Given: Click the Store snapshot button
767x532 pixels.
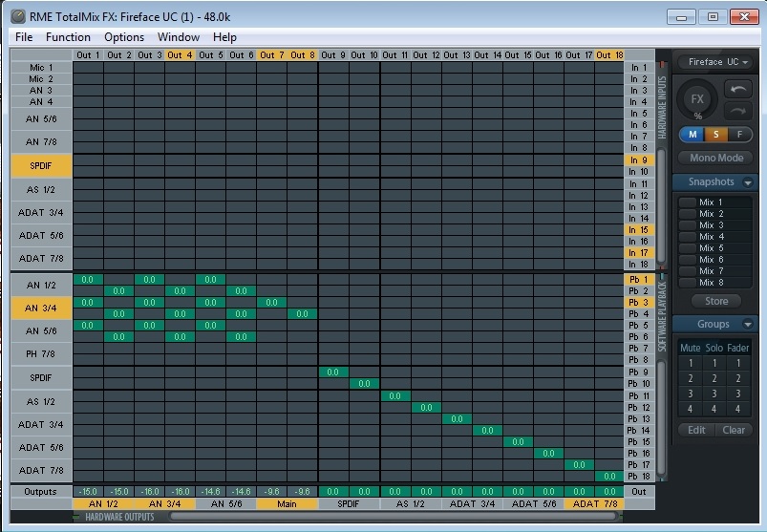Looking at the screenshot, I should (715, 301).
